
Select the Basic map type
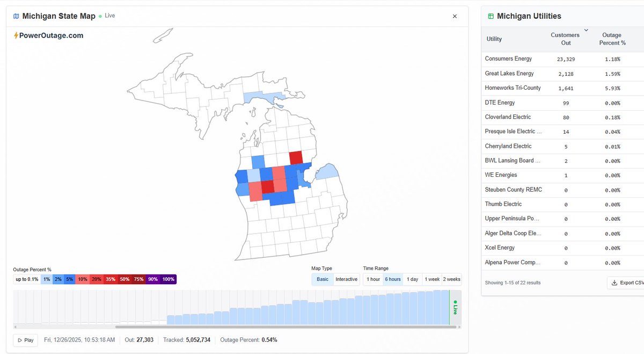323,279
